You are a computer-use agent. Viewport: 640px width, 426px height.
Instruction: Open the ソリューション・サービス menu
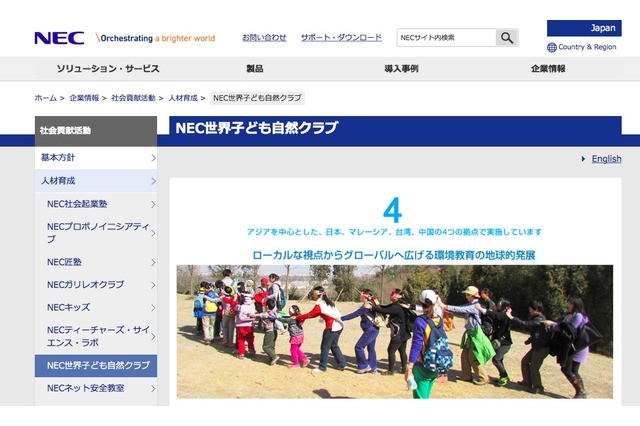pyautogui.click(x=108, y=69)
